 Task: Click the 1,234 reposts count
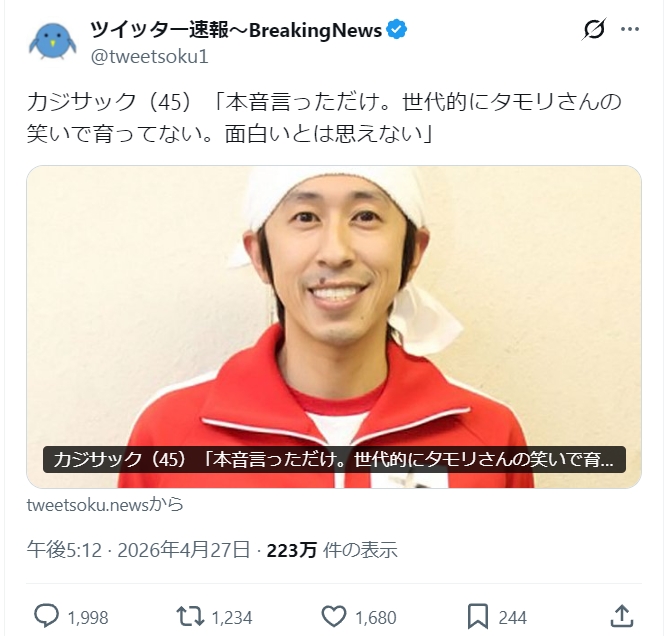coord(232,618)
